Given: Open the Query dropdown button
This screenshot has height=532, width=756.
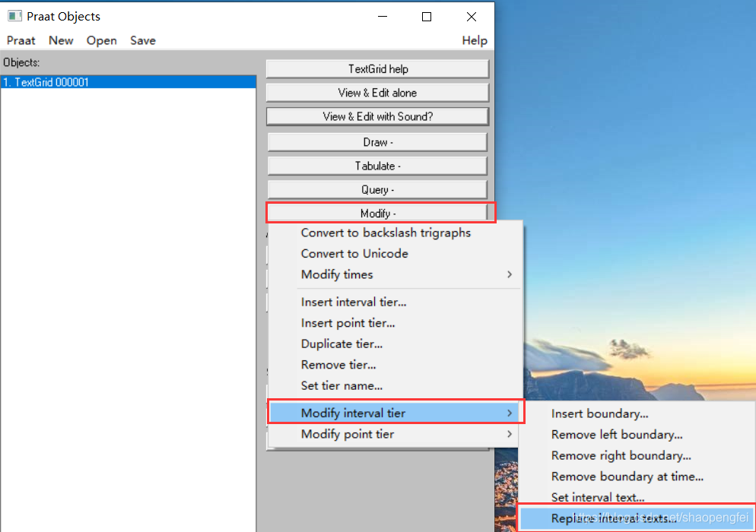Looking at the screenshot, I should 377,189.
